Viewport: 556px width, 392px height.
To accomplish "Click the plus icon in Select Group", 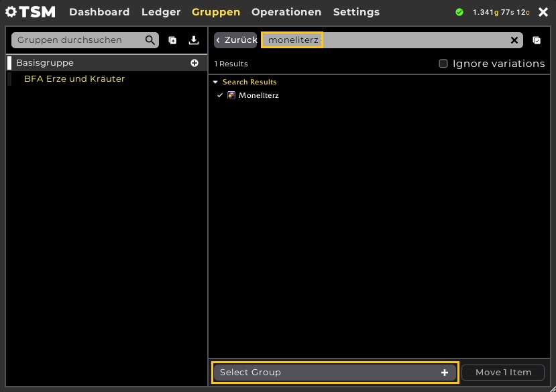I will (x=445, y=373).
